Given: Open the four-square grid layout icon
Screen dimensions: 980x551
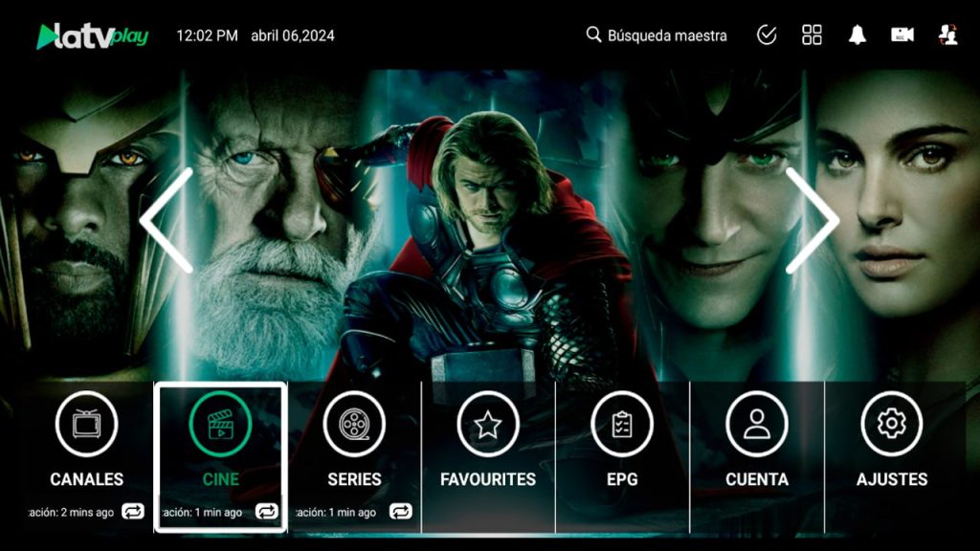Looking at the screenshot, I should [812, 35].
